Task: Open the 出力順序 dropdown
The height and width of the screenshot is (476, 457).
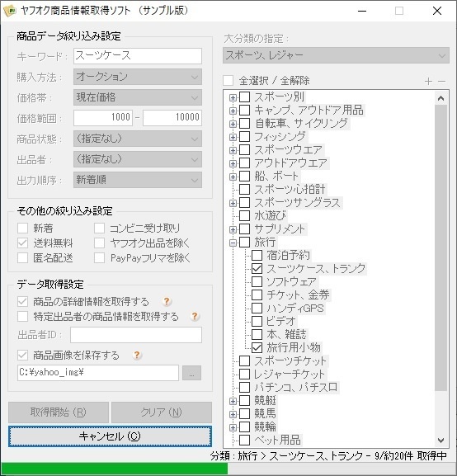Action: pyautogui.click(x=138, y=180)
